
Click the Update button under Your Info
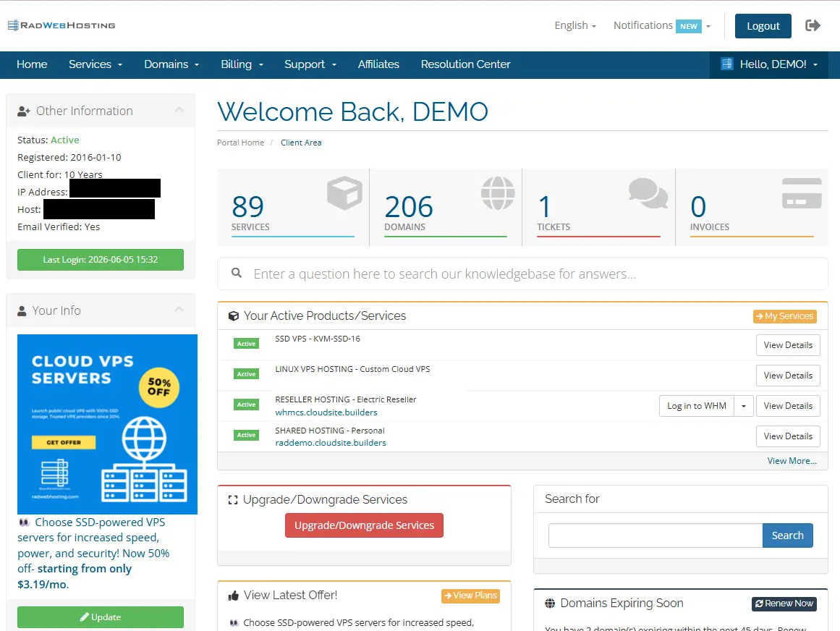pyautogui.click(x=100, y=617)
